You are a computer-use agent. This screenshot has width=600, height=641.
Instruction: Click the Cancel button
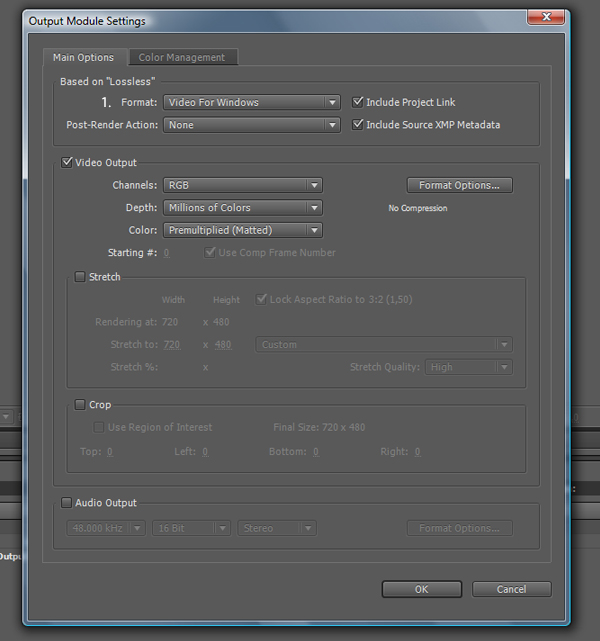[x=511, y=589]
